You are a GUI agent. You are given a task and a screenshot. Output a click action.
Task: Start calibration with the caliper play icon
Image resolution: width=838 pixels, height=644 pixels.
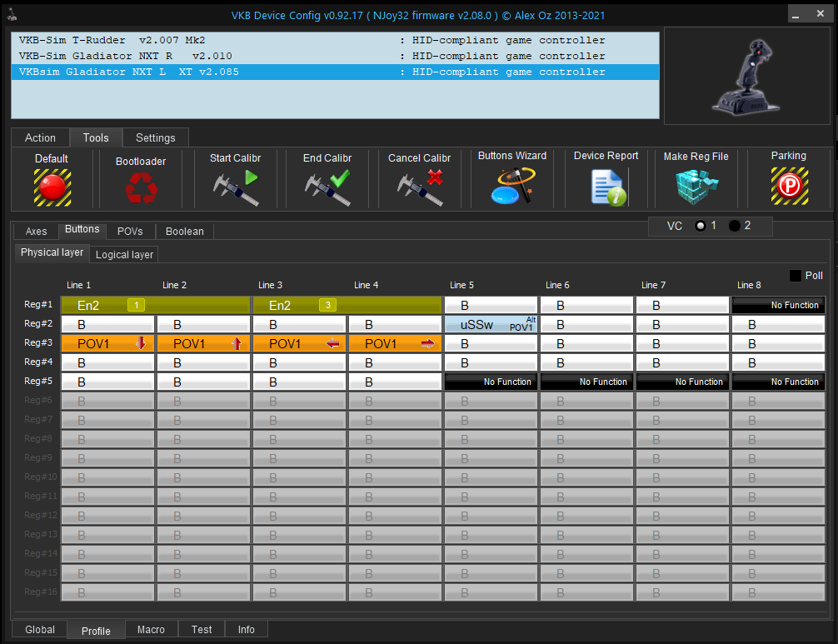pos(236,187)
